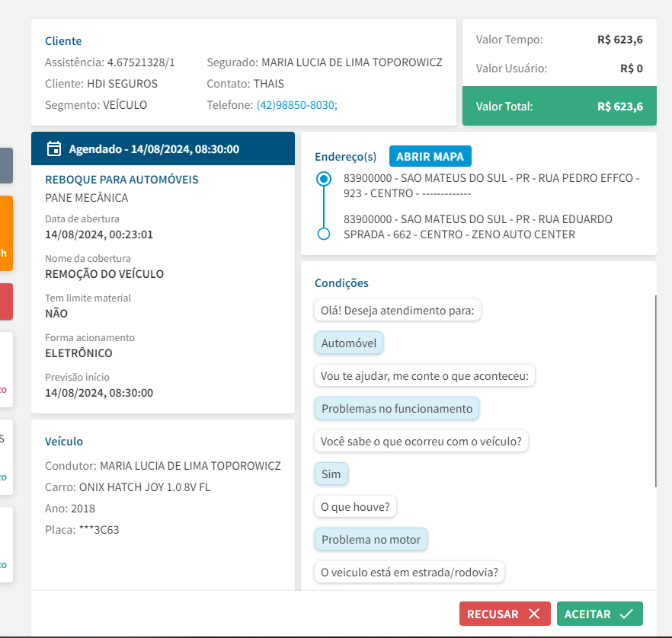The width and height of the screenshot is (672, 638).
Task: Click the X icon on RECUSAR
Action: click(x=534, y=614)
